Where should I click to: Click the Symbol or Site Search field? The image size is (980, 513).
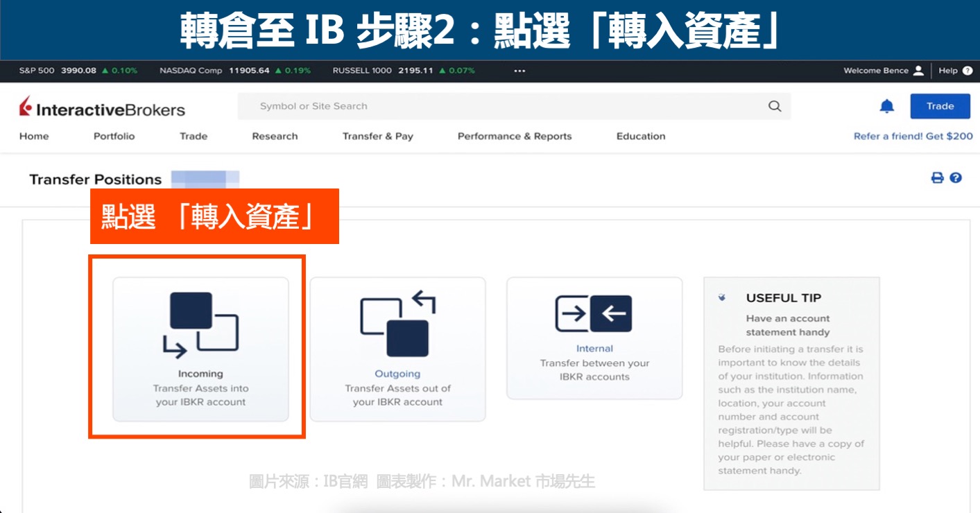pos(514,106)
